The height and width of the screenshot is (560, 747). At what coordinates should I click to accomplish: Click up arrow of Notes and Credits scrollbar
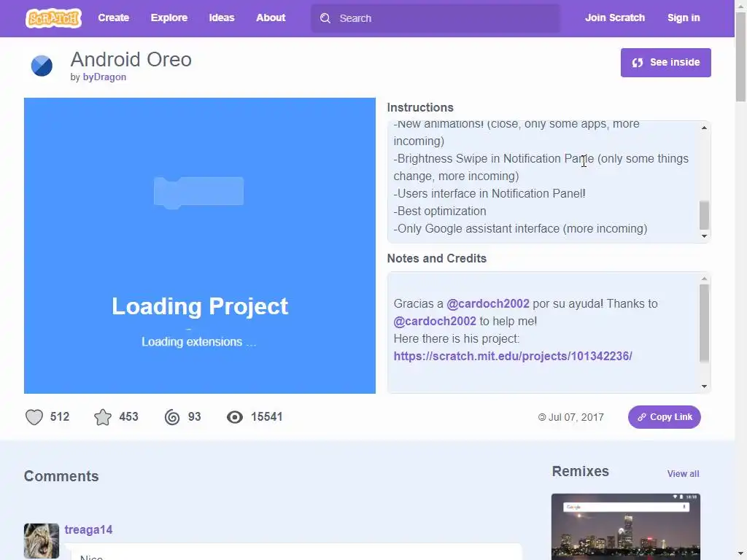click(704, 279)
